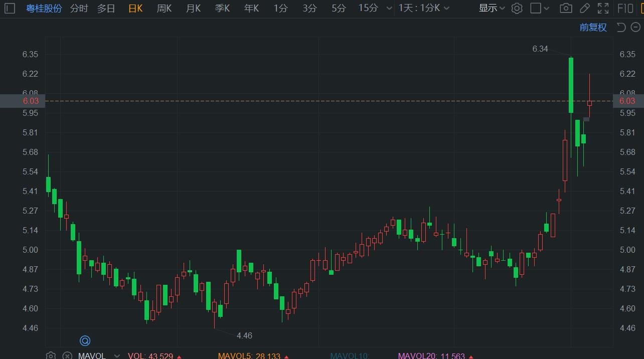Switch to the 分时 intraday tab
This screenshot has height=359, width=644.
[79, 8]
